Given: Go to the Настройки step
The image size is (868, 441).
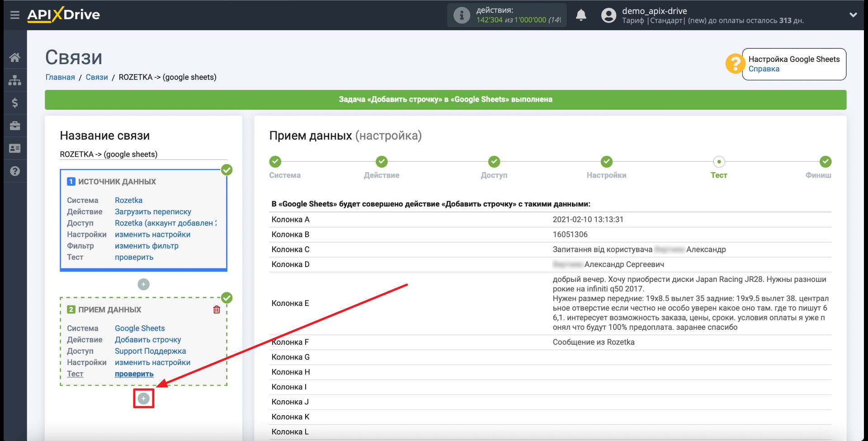Looking at the screenshot, I should click(x=607, y=162).
